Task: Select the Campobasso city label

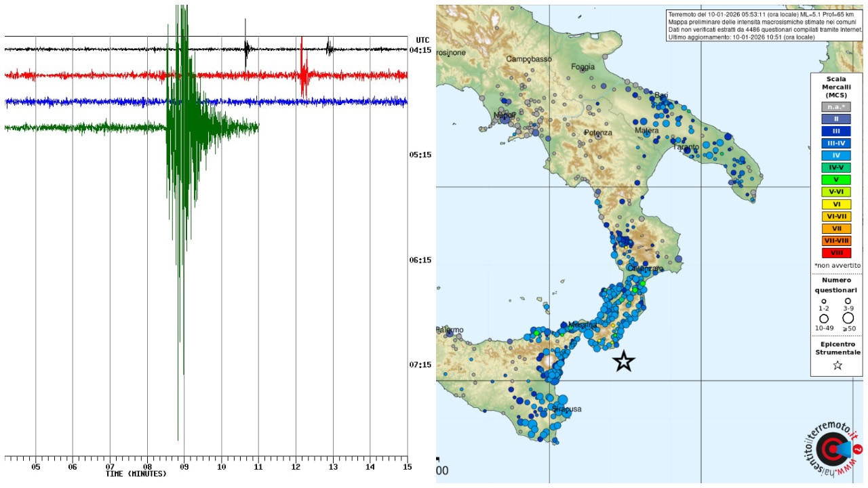Action: tap(529, 59)
